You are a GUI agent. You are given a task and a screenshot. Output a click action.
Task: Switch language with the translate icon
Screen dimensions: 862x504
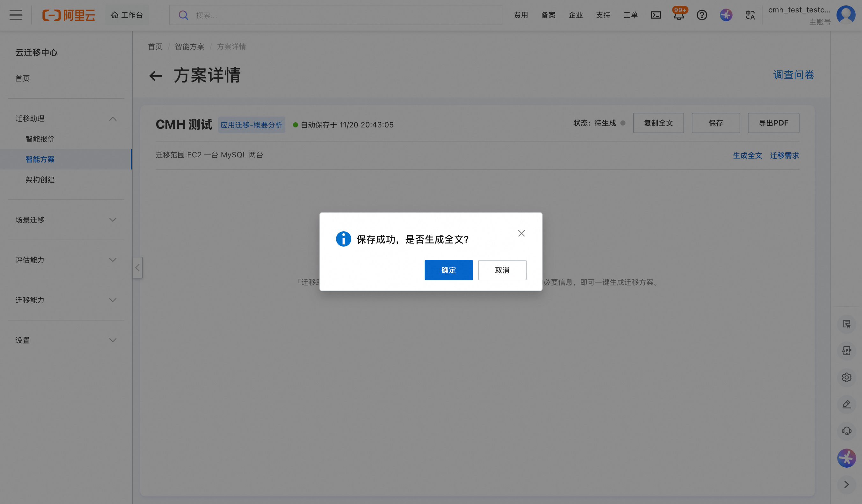(750, 15)
